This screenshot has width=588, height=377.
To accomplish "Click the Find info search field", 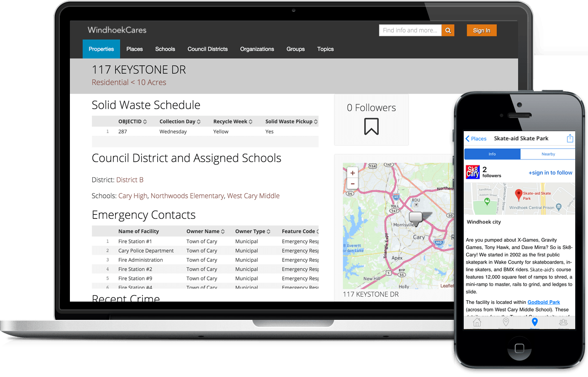I will [410, 31].
